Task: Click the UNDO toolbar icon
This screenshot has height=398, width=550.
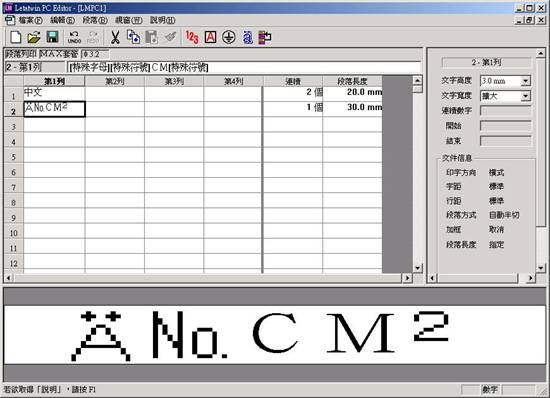Action: [x=74, y=37]
